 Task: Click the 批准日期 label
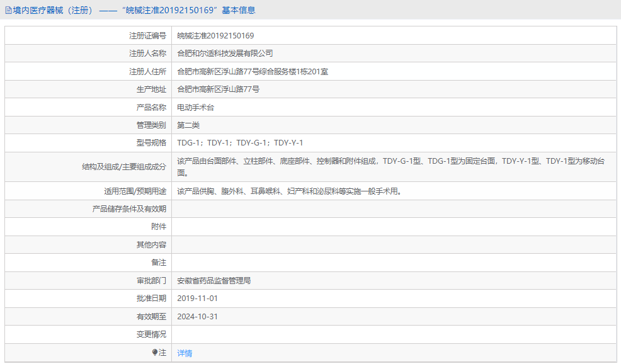pos(151,299)
